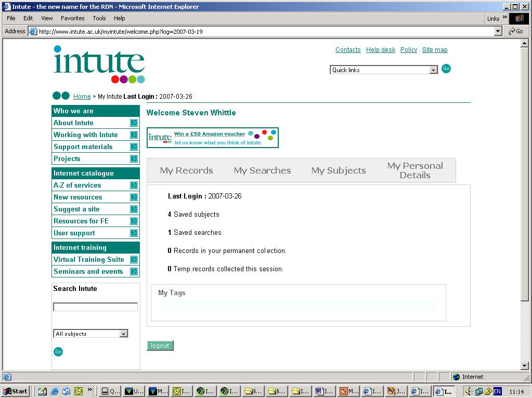Open the About Intute link

[73, 123]
